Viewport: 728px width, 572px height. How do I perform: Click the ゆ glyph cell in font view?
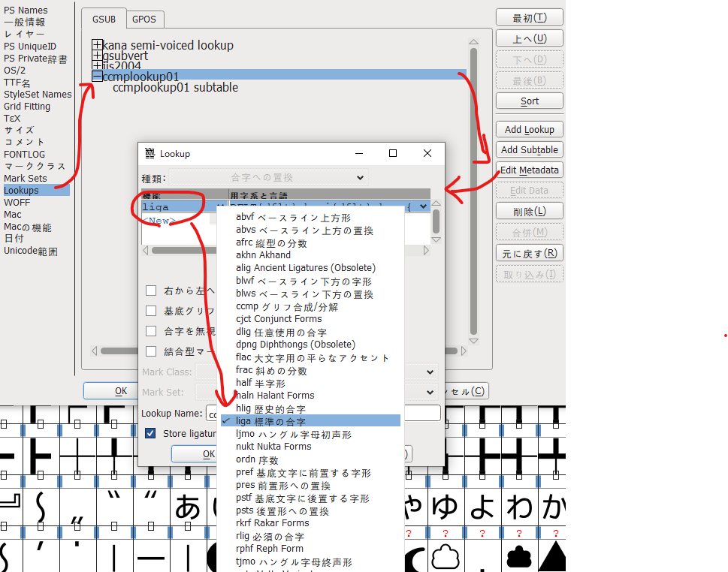[x=446, y=507]
